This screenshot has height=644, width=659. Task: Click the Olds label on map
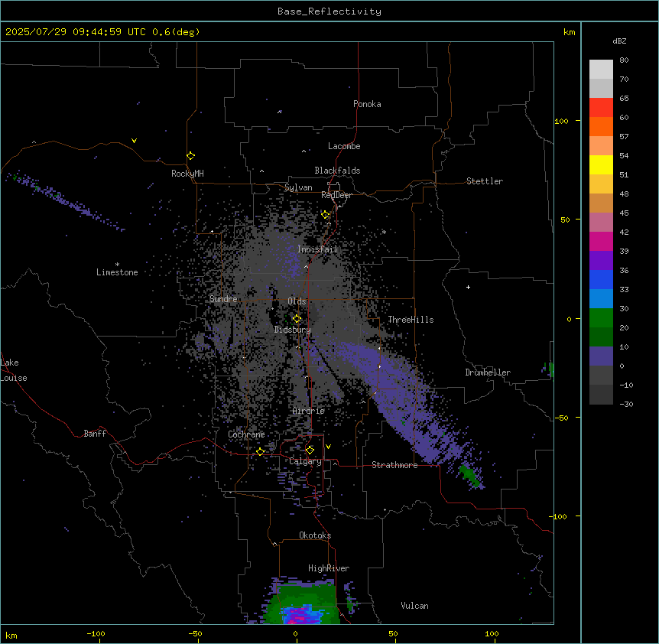[x=297, y=301]
